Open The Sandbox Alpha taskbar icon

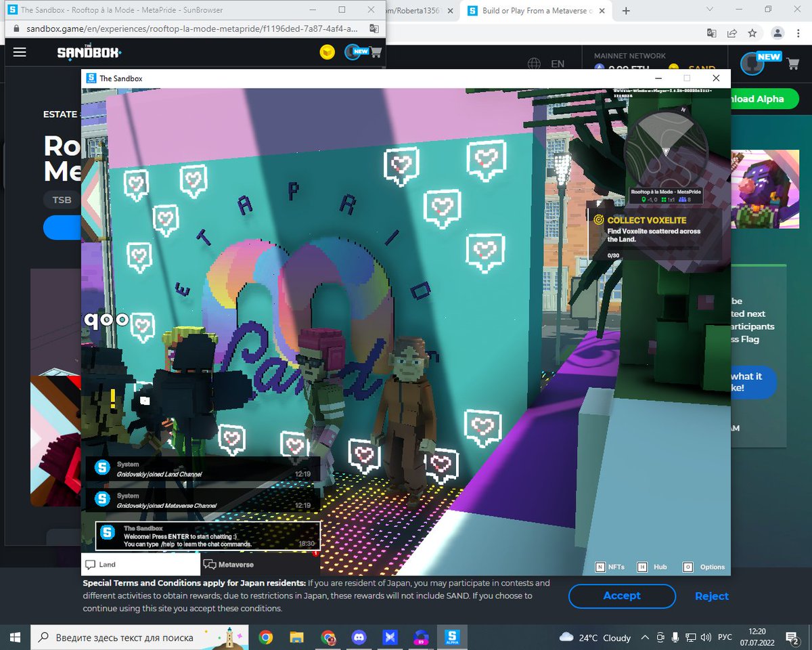[x=453, y=637]
